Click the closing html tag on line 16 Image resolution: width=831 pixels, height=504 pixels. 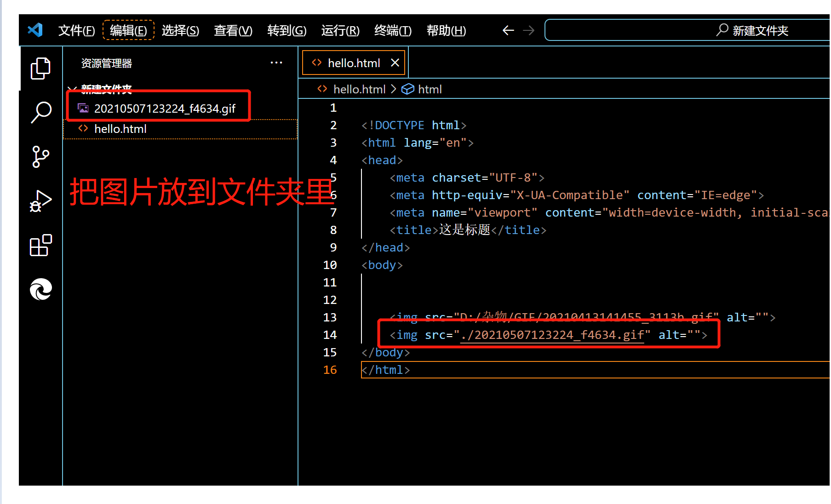pos(386,370)
